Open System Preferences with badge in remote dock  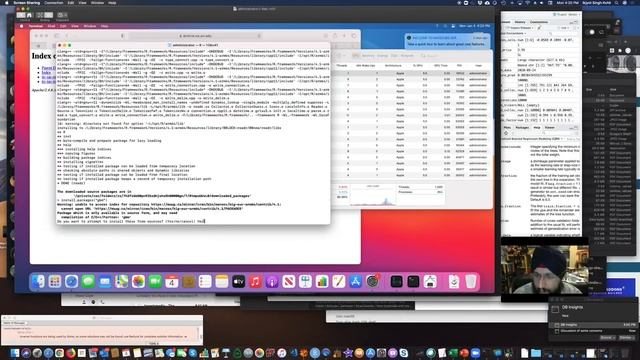(372, 282)
